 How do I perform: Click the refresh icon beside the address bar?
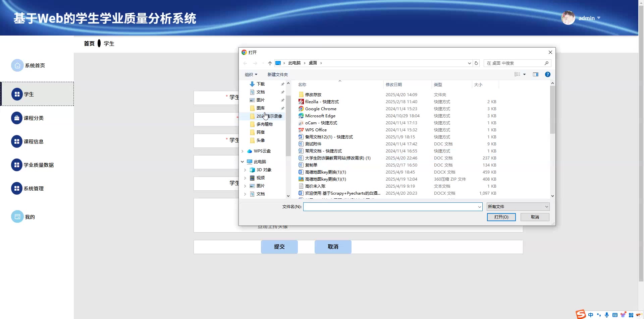coord(476,63)
